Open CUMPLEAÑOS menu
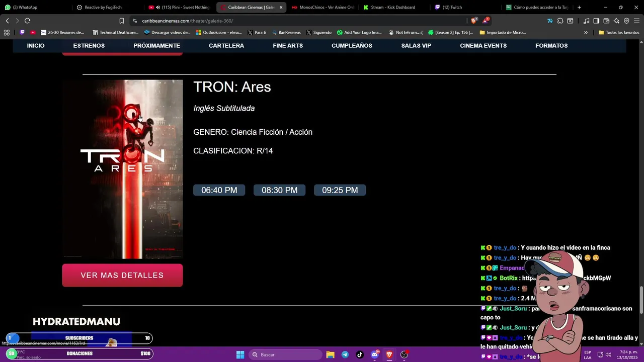 click(x=352, y=45)
